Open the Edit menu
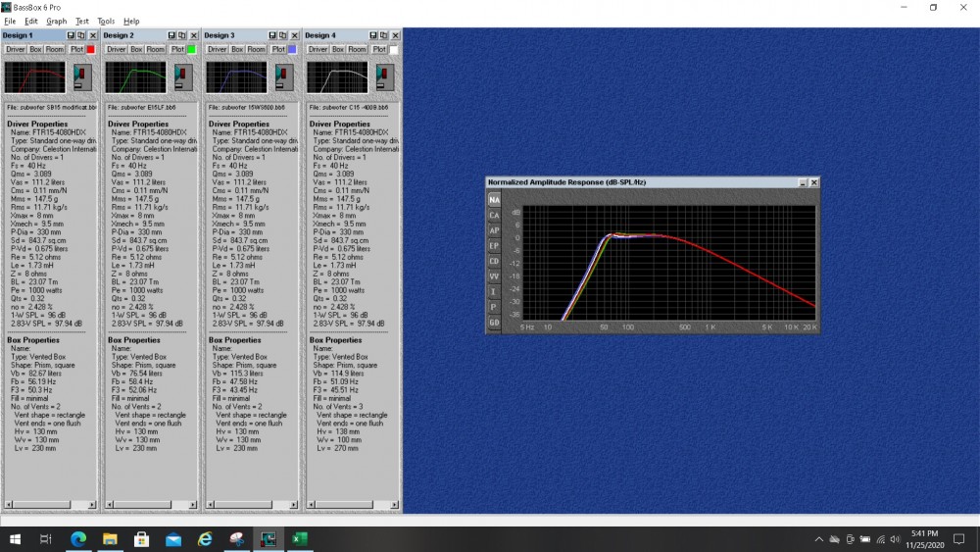The width and height of the screenshot is (980, 552). pos(31,22)
